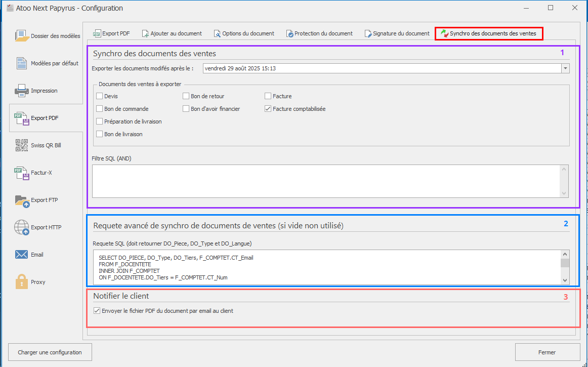Click the Email envelope icon

click(x=22, y=255)
